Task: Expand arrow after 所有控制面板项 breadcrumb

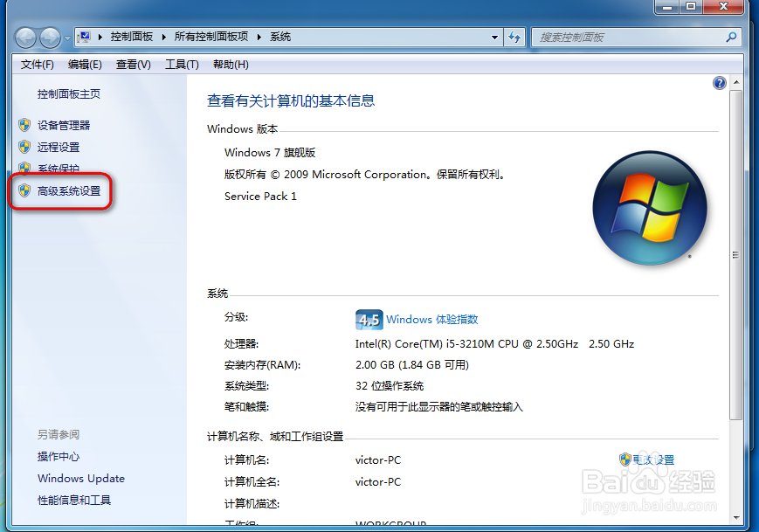Action: pos(259,37)
